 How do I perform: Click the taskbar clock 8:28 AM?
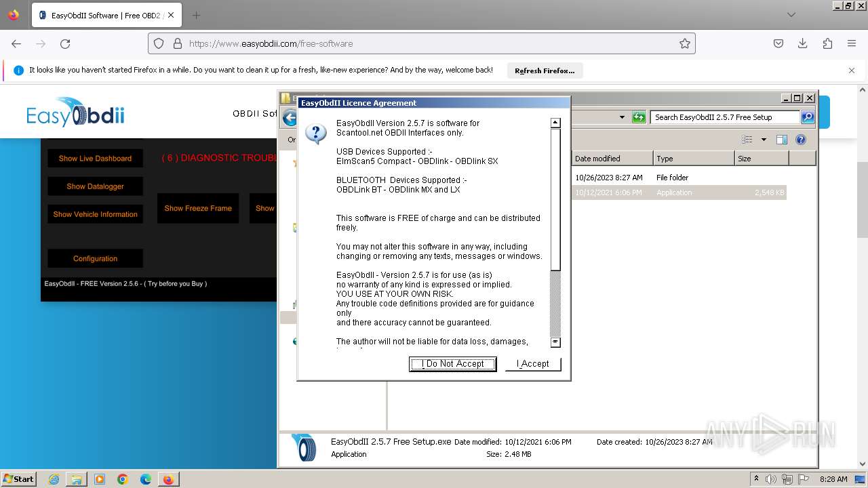point(833,479)
